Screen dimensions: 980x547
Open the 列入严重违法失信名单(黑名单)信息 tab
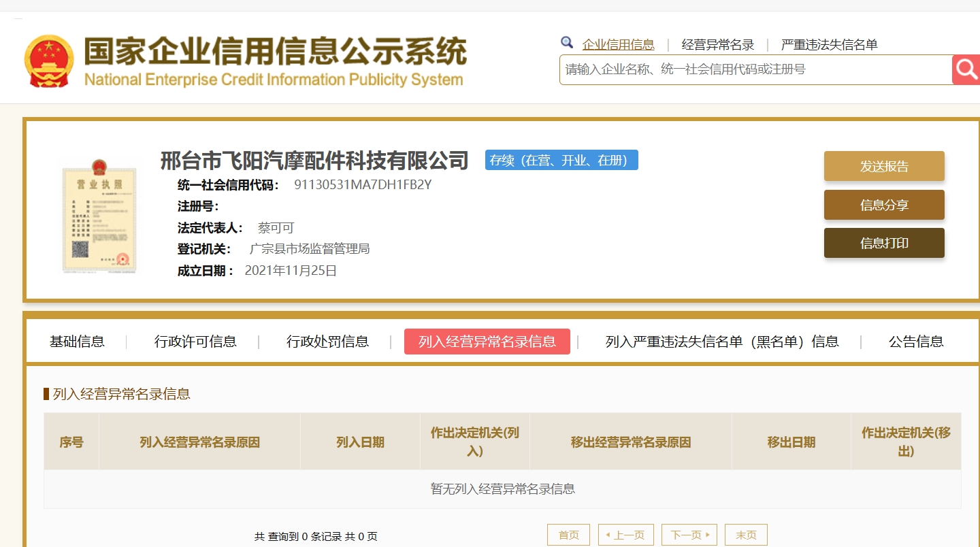click(x=722, y=342)
